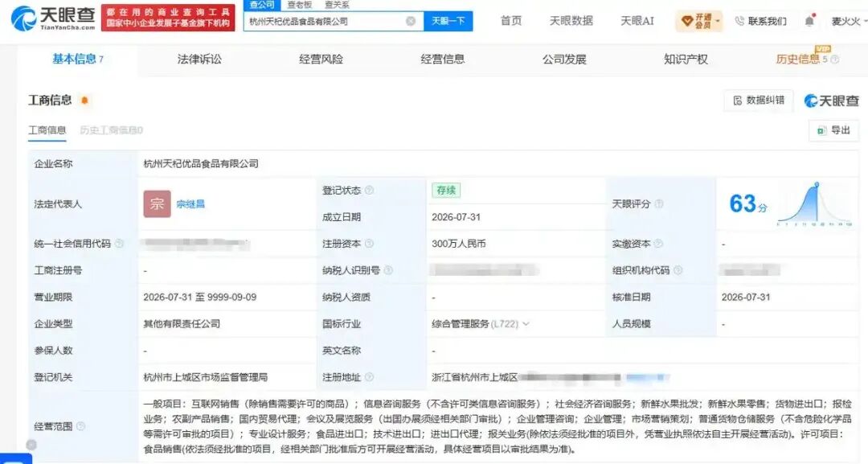Open 天眼AI in top navigation

pos(637,21)
